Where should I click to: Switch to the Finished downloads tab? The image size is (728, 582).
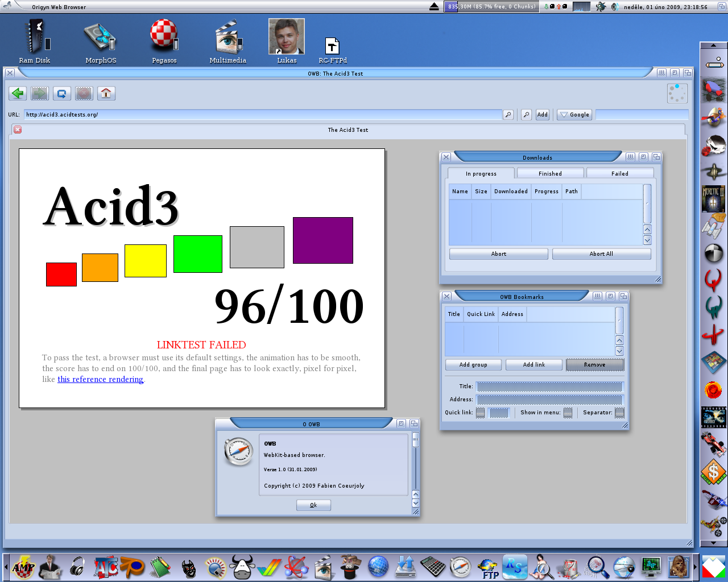tap(550, 173)
